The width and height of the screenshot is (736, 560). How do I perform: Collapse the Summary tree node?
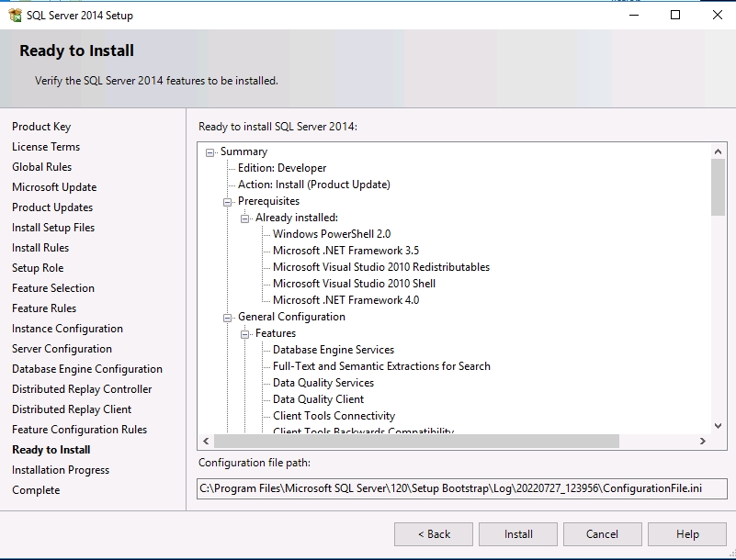(x=209, y=152)
